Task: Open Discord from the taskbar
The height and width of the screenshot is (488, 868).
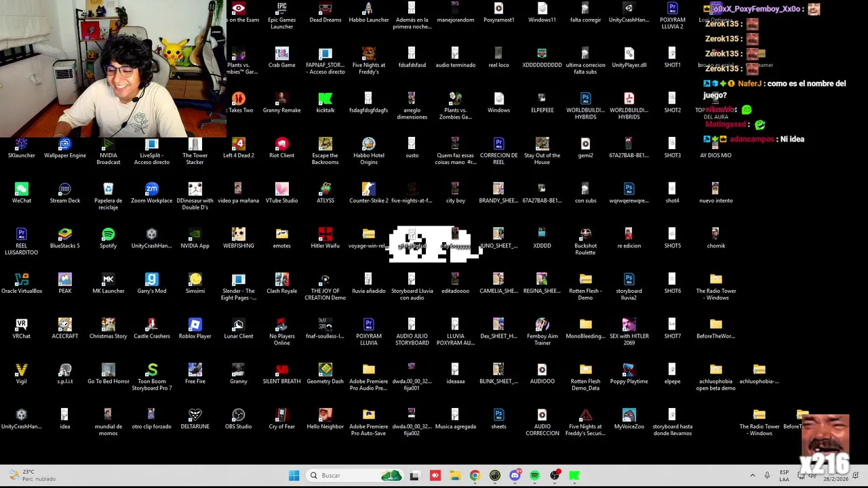Action: click(x=515, y=476)
